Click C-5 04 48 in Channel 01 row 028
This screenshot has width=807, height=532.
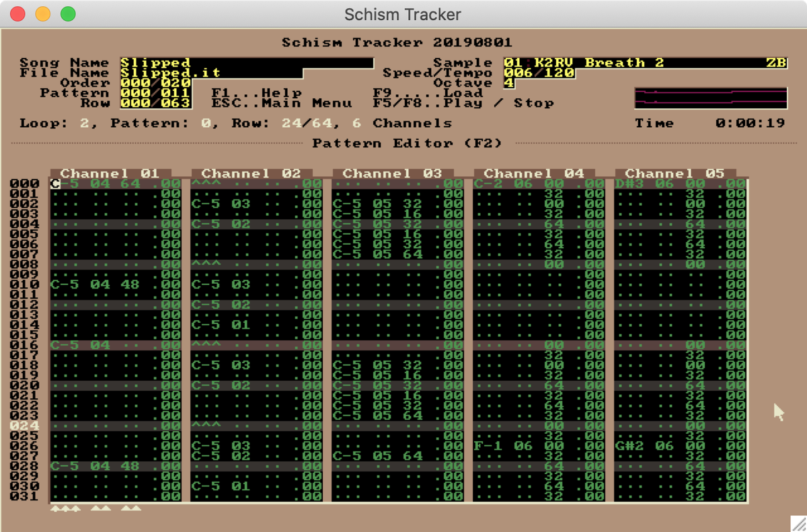[x=95, y=466]
